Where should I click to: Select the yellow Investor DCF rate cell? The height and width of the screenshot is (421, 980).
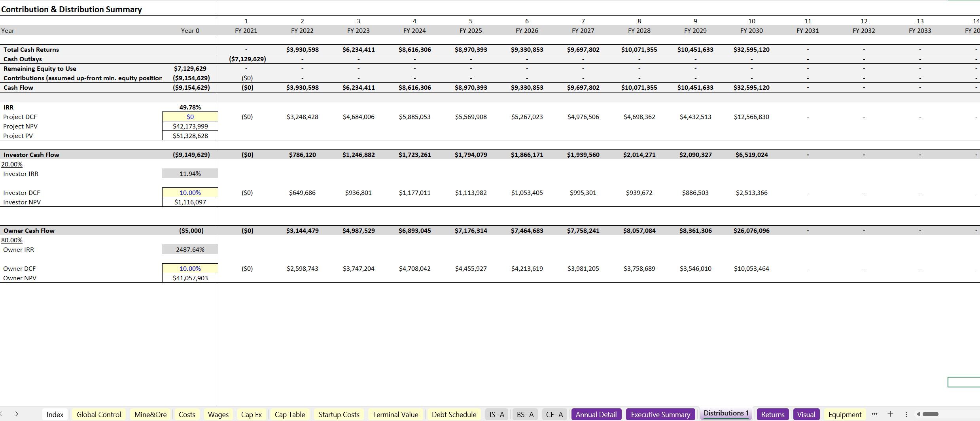[190, 193]
